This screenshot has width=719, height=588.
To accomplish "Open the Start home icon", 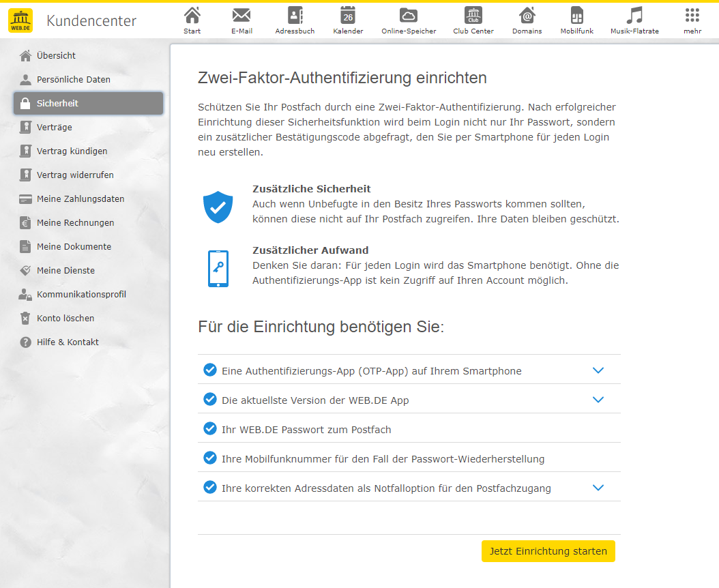I will click(192, 16).
